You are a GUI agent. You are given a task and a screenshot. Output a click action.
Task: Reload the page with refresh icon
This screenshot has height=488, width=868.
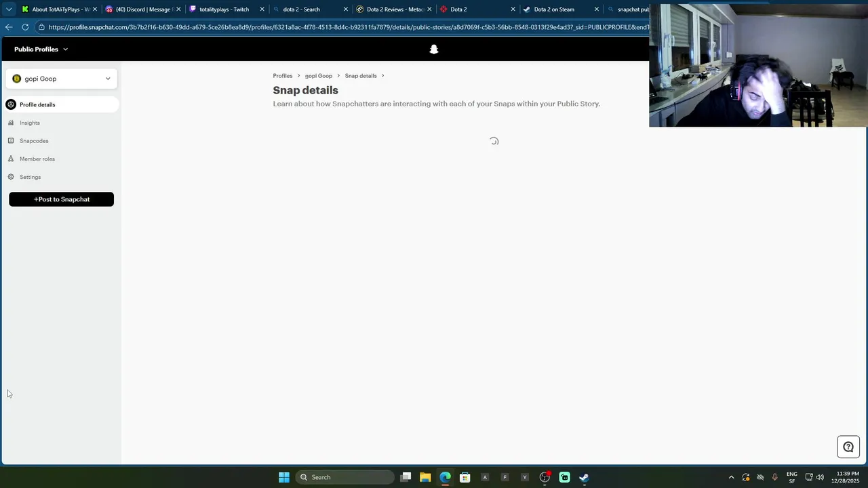(x=25, y=27)
